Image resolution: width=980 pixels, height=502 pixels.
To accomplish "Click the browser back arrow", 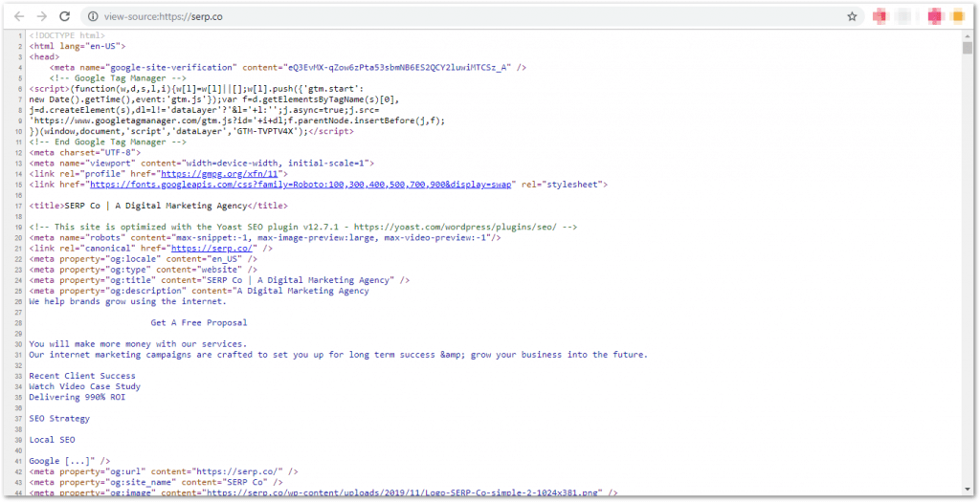I will coord(19,16).
